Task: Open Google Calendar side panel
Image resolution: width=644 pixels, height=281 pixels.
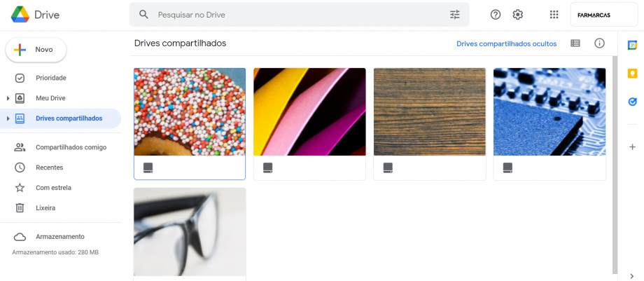Action: tap(632, 45)
